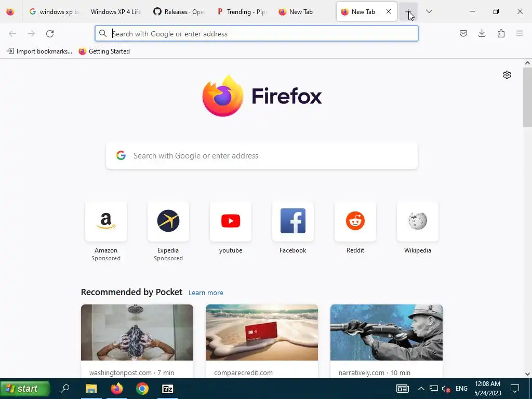Open 7-Zip from the taskbar
The height and width of the screenshot is (399, 532).
[x=168, y=389]
